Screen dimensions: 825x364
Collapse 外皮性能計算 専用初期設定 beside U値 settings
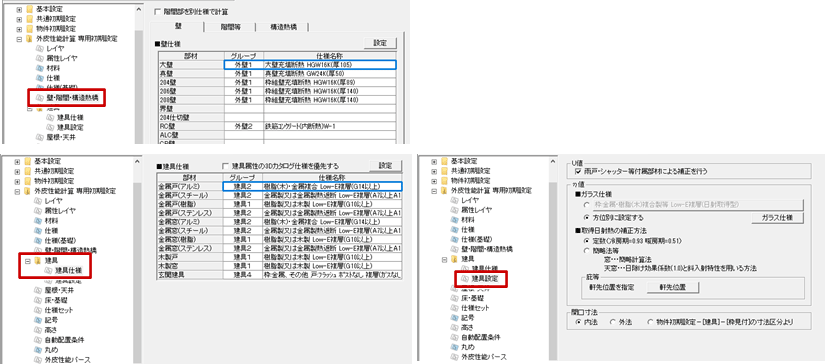click(434, 190)
